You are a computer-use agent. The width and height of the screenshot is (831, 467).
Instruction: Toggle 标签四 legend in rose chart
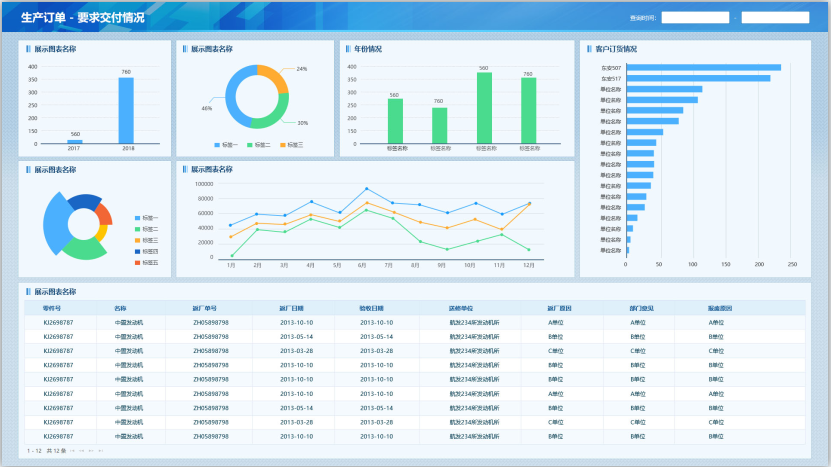[x=146, y=251]
